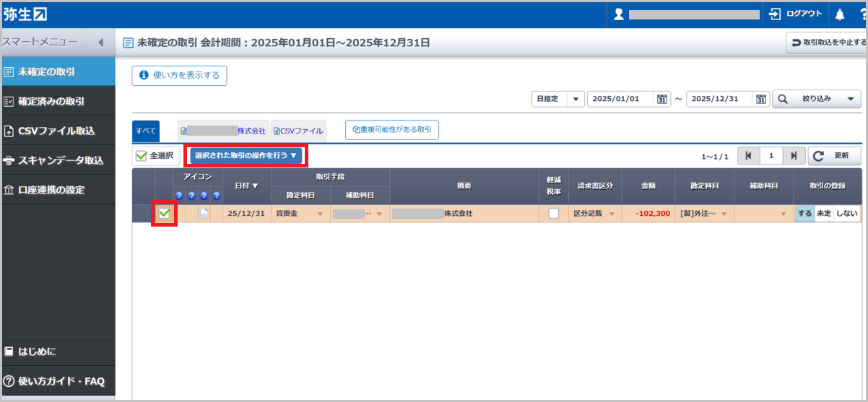868x402 pixels.
Task: Uncheck the transaction row checkbox
Action: click(165, 213)
